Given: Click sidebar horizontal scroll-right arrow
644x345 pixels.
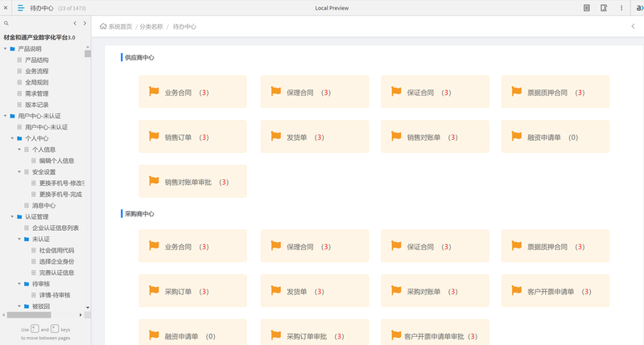Looking at the screenshot, I should click(x=80, y=315).
